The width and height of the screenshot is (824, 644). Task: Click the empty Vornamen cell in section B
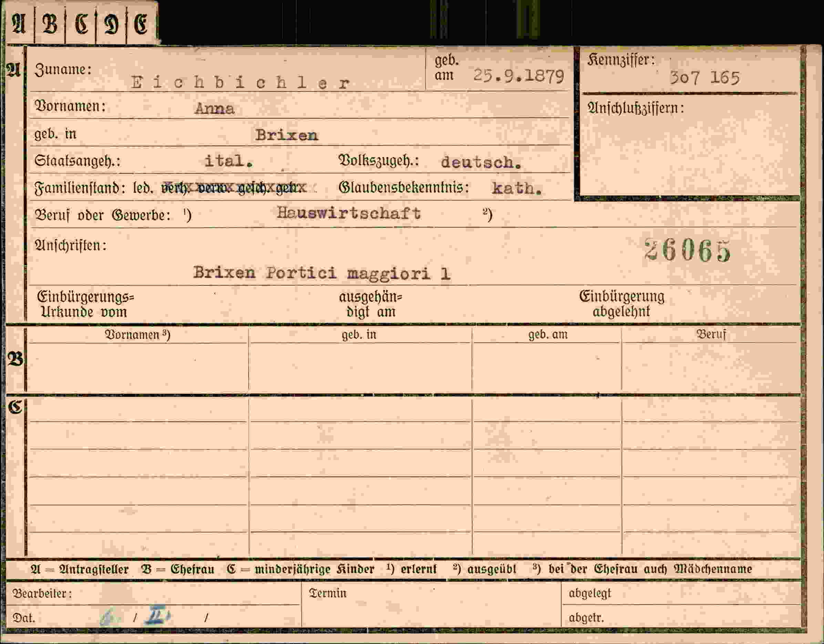(138, 367)
